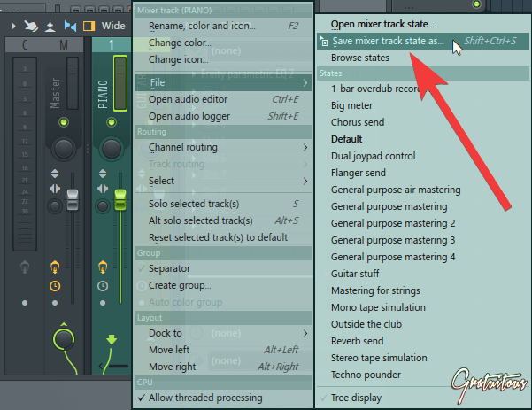Click PIANO stereo separation arrows icon

103,174
